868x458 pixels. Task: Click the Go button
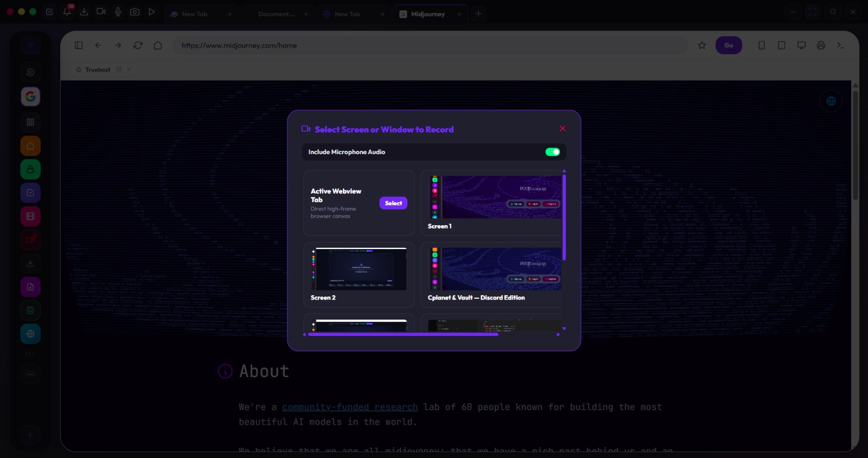point(729,46)
